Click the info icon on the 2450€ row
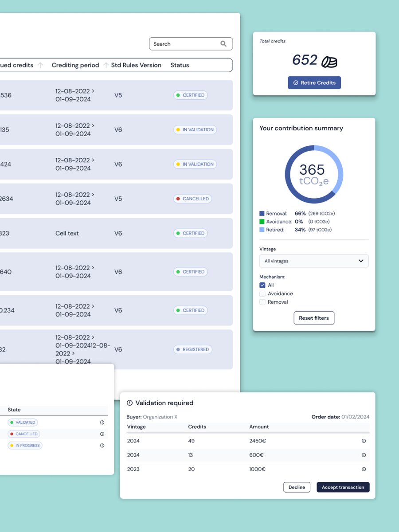Viewport: 399px width, 532px height. (x=364, y=441)
